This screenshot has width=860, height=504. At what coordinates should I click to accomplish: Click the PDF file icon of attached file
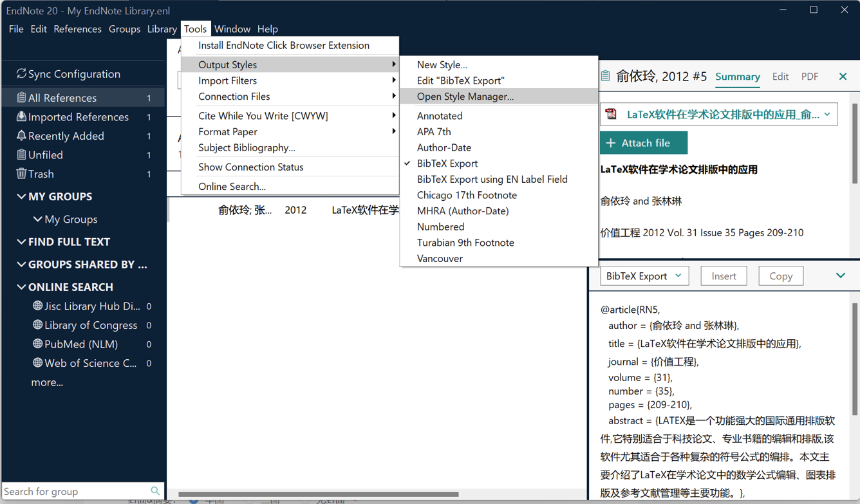click(x=611, y=114)
